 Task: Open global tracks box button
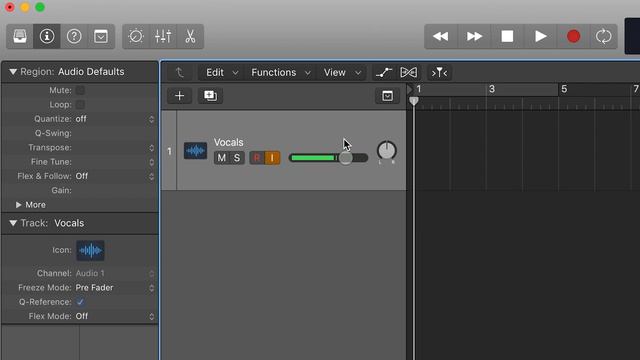(387, 96)
